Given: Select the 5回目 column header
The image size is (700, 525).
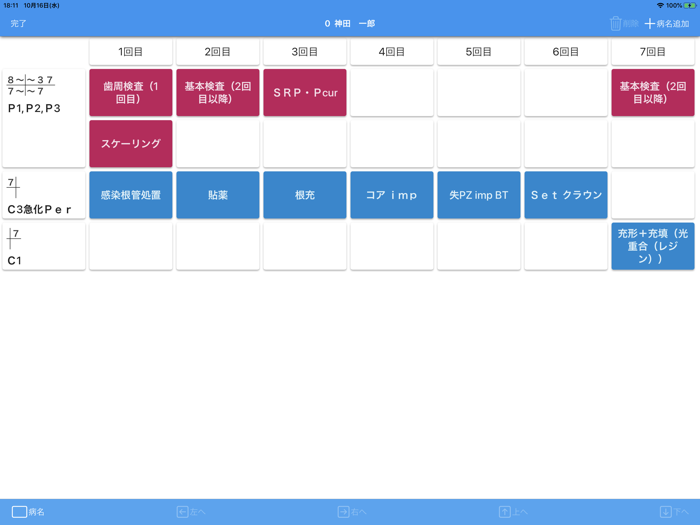Looking at the screenshot, I should pos(479,52).
